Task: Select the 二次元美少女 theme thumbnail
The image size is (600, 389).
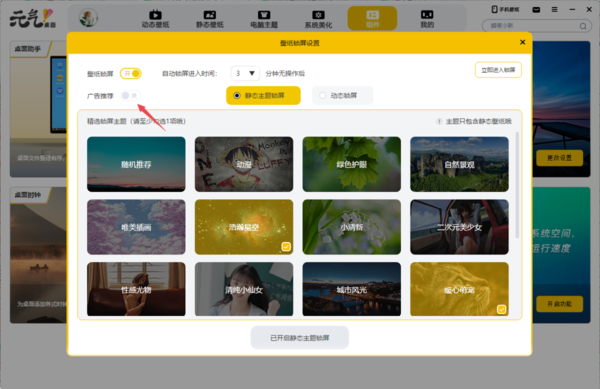Action: [459, 227]
